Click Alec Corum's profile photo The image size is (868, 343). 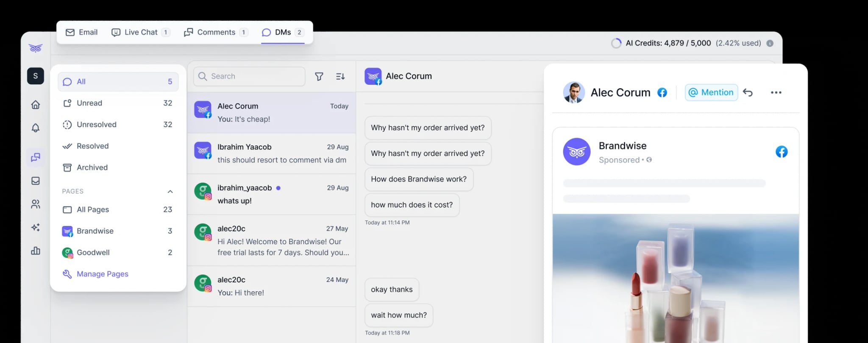[x=574, y=92]
